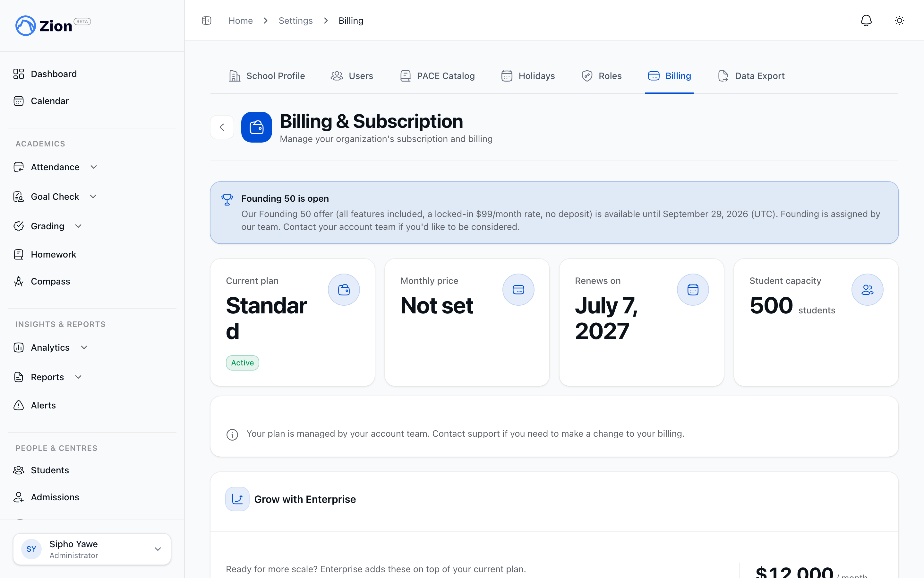Expand the Grading submenu chevron

click(78, 226)
